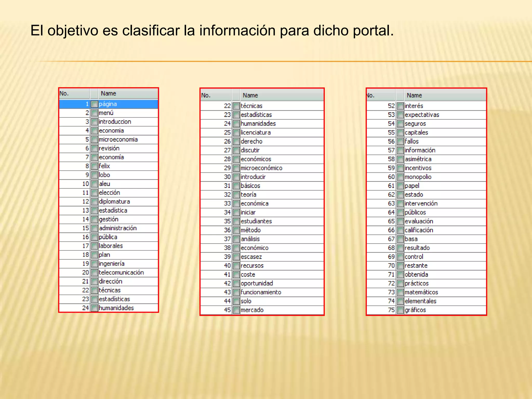Click row number 37 análisis
Viewport: 532px width, 399px height.
pos(250,239)
